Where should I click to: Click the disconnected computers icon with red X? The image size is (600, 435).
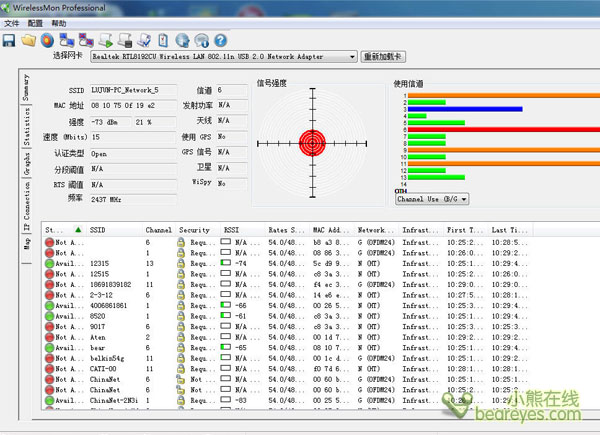pos(86,40)
